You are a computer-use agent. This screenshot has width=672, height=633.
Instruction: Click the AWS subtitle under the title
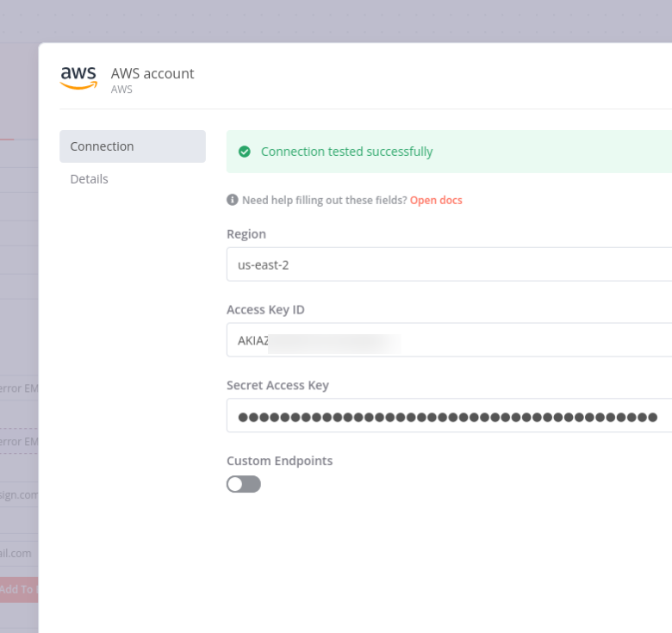tap(121, 90)
